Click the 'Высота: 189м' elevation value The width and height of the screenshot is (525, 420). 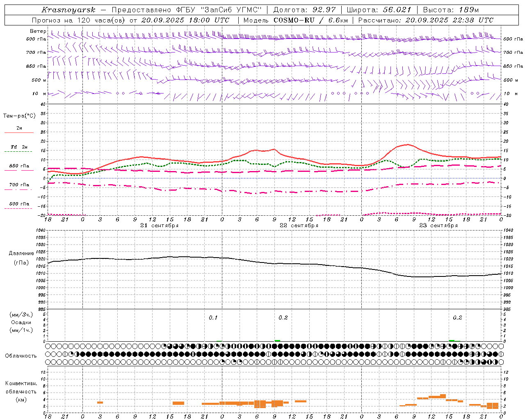(x=451, y=10)
